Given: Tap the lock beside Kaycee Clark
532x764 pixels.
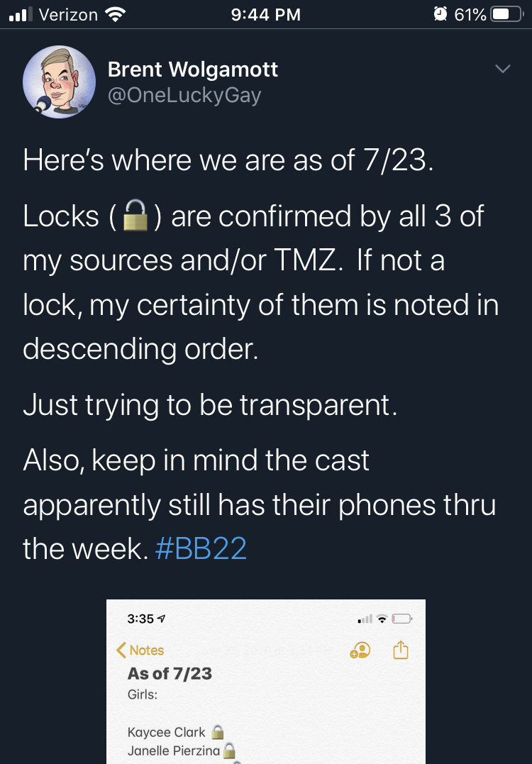Looking at the screenshot, I should click(x=217, y=732).
